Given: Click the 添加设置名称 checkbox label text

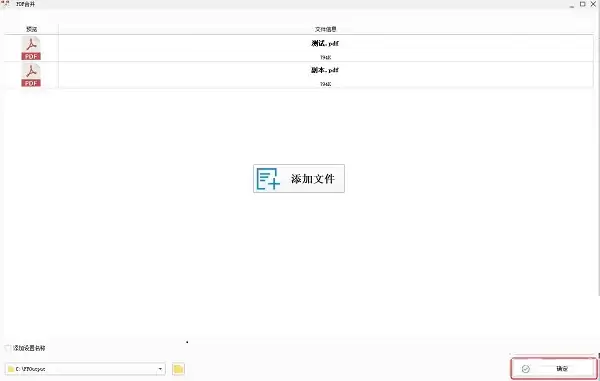Looking at the screenshot, I should pos(29,348).
